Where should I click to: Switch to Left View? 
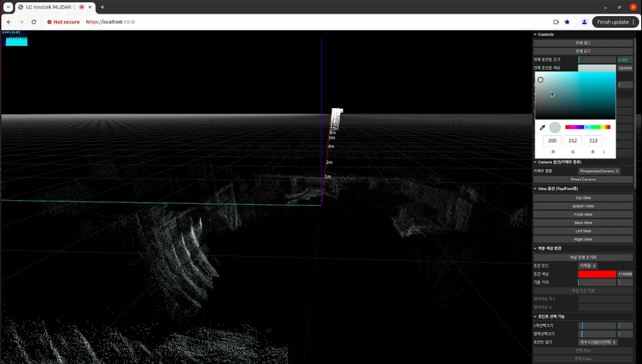583,231
